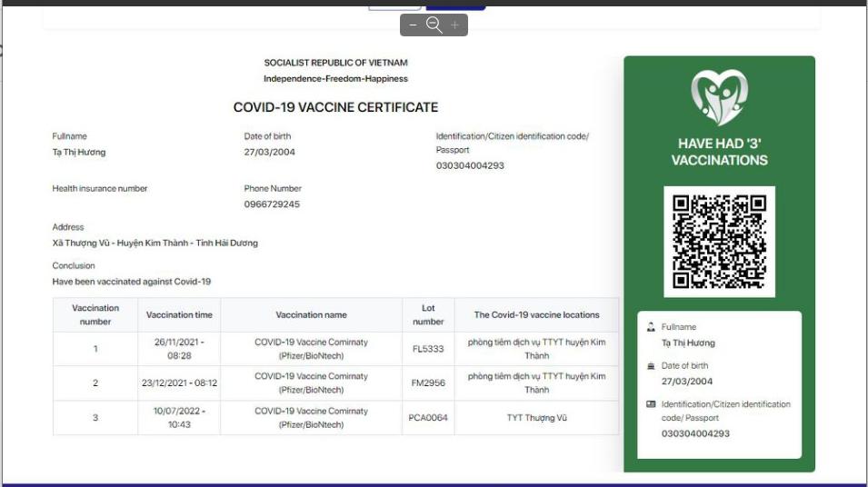
Task: Open the QR code image
Action: click(x=719, y=242)
